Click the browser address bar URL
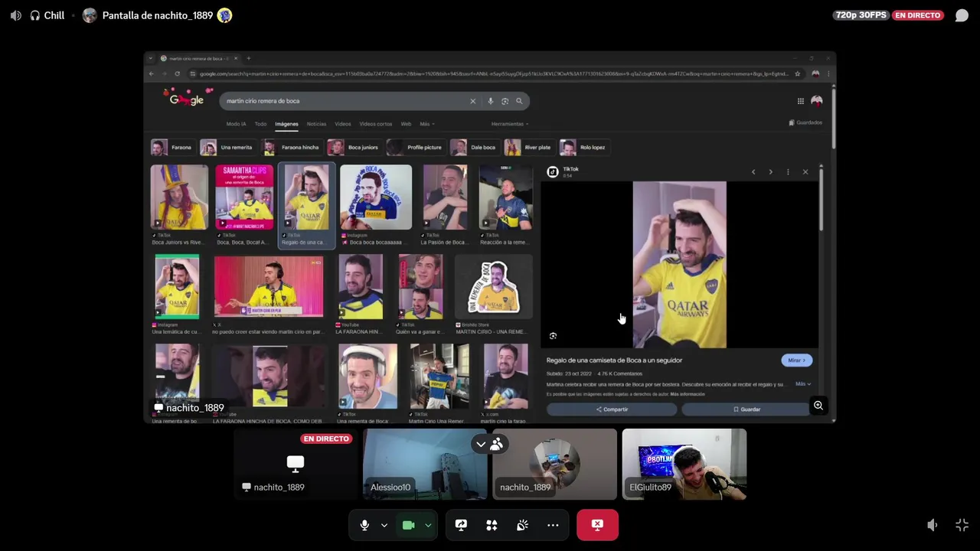 (493, 73)
